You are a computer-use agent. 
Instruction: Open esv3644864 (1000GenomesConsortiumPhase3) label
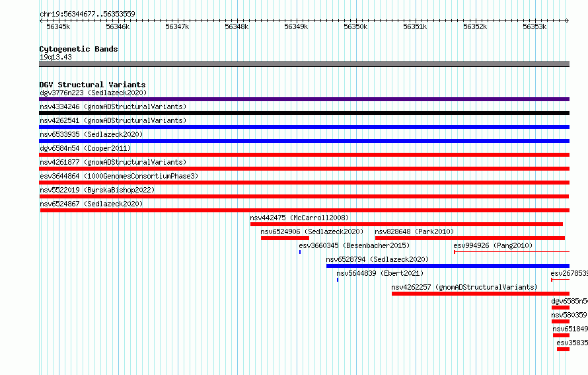pos(119,176)
